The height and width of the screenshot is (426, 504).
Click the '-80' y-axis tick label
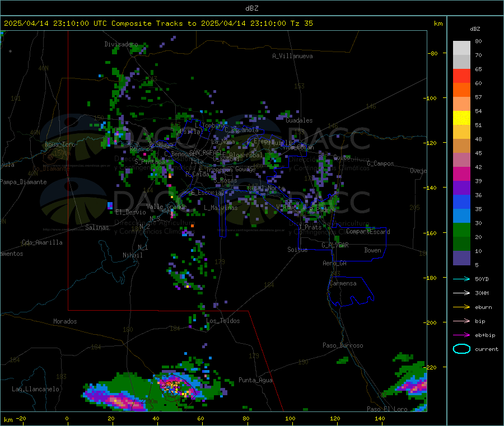(x=433, y=53)
